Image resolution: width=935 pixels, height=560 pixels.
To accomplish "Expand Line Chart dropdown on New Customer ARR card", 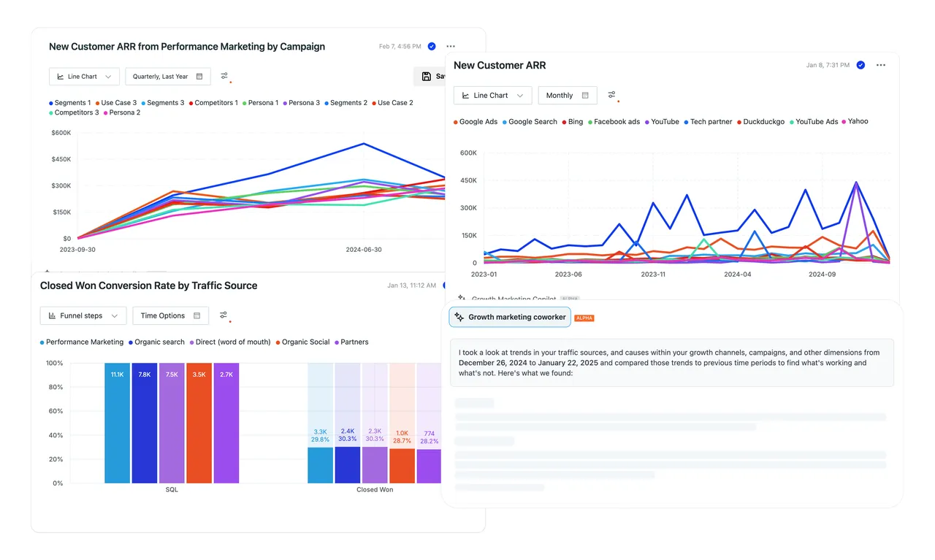I will (492, 96).
